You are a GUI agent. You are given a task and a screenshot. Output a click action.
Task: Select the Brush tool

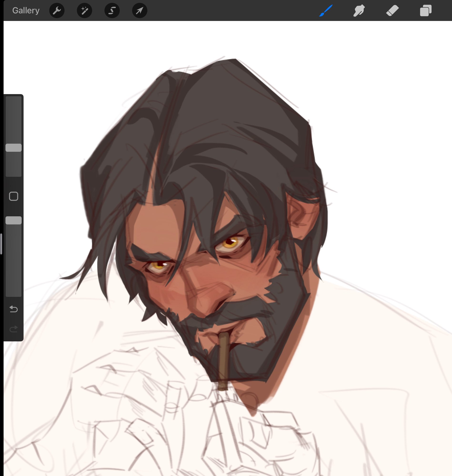(x=326, y=11)
